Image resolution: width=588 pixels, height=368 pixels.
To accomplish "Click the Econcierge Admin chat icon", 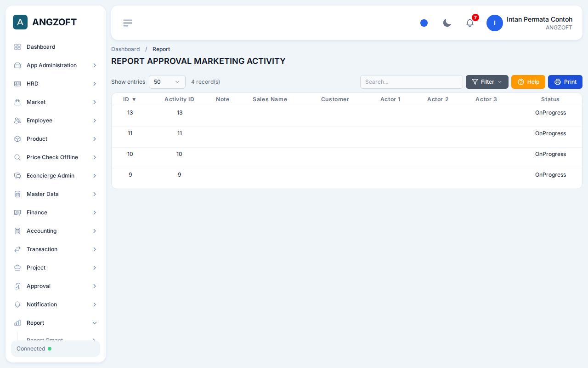I will [x=17, y=176].
